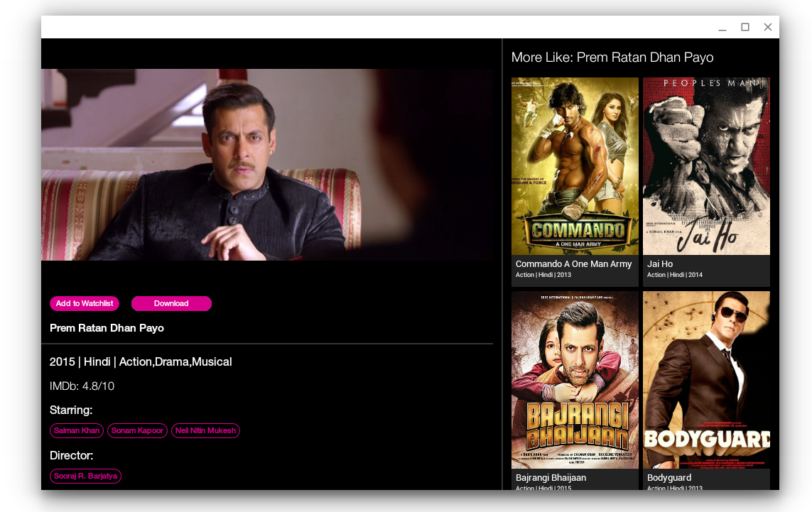The image size is (812, 512).
Task: Click the 2015 | Hindi | Action,Drama,Musical line
Action: [x=141, y=362]
